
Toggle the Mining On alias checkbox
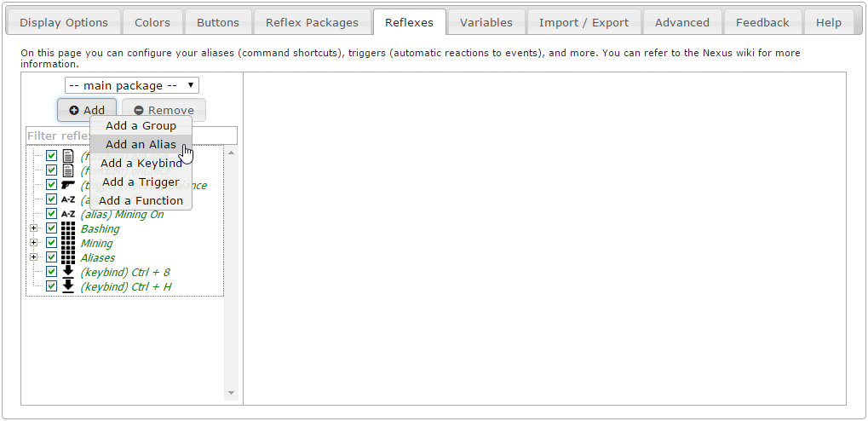(51, 214)
